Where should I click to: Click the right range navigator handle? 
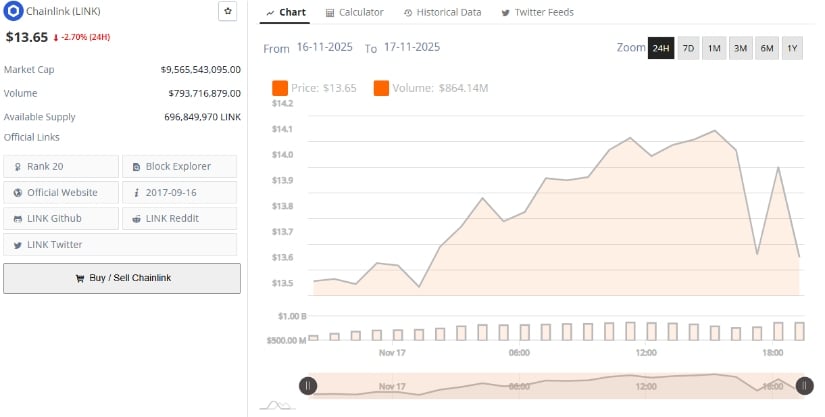pyautogui.click(x=804, y=385)
